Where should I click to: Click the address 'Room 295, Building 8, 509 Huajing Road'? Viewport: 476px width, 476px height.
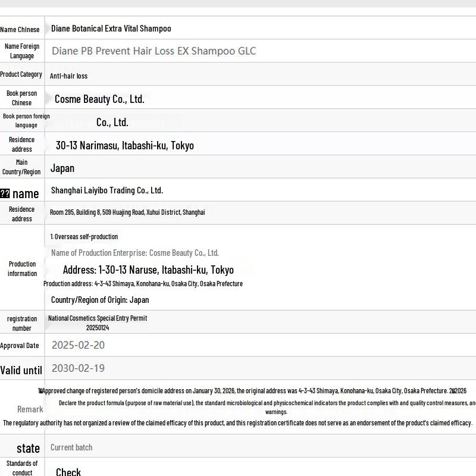pos(127,212)
